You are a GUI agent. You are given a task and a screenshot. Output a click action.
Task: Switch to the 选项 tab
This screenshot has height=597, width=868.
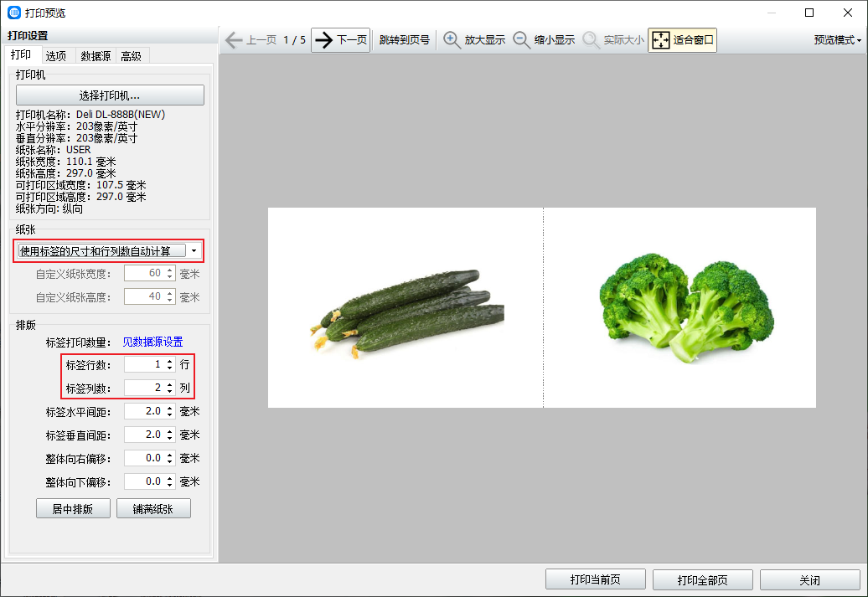pyautogui.click(x=56, y=56)
